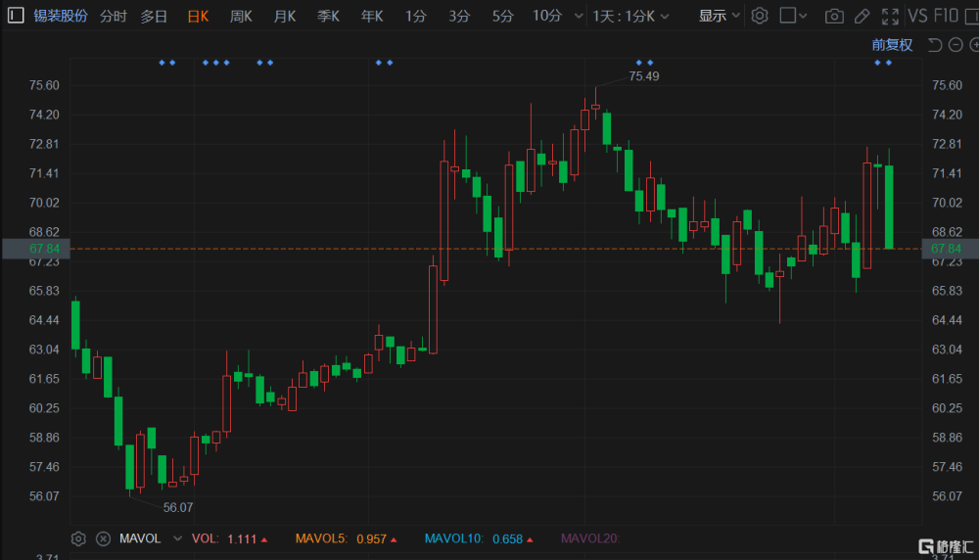Open the layout square icon in toolbar
The image size is (979, 560).
(x=788, y=16)
